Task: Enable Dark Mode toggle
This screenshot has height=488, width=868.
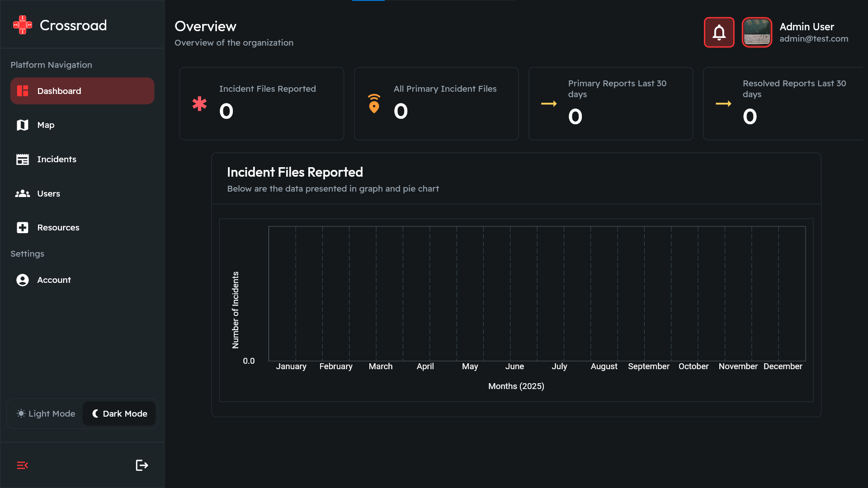Action: coord(120,413)
